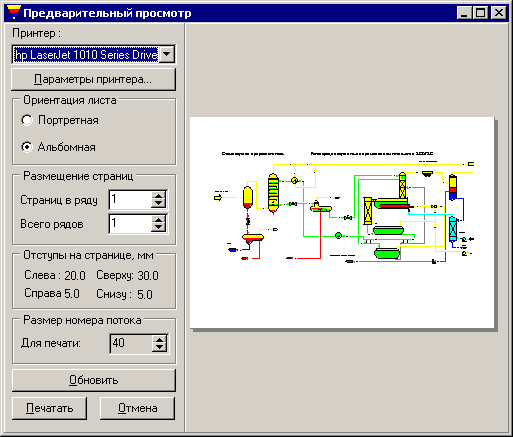Select the Альбомная orientation radio button
The height and width of the screenshot is (437, 513).
(x=27, y=147)
